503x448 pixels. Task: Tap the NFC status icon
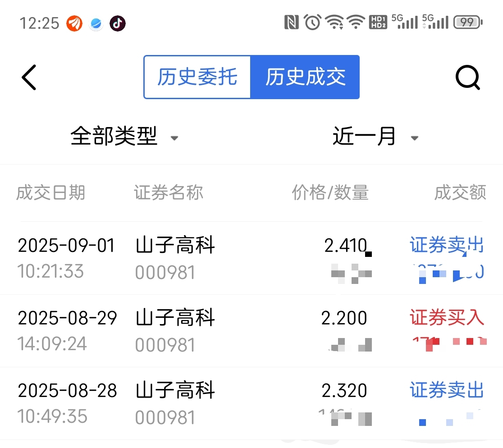tap(291, 23)
